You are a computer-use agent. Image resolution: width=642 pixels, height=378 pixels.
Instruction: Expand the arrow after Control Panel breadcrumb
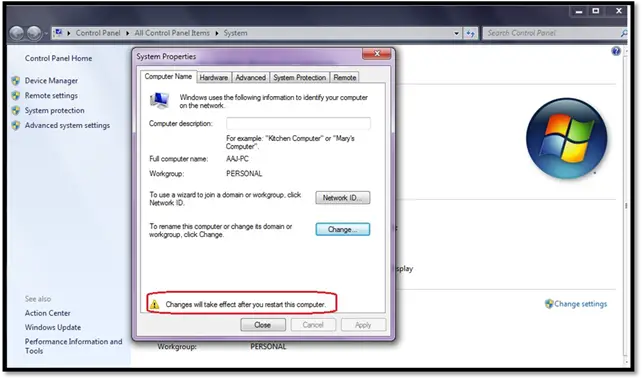pyautogui.click(x=128, y=33)
